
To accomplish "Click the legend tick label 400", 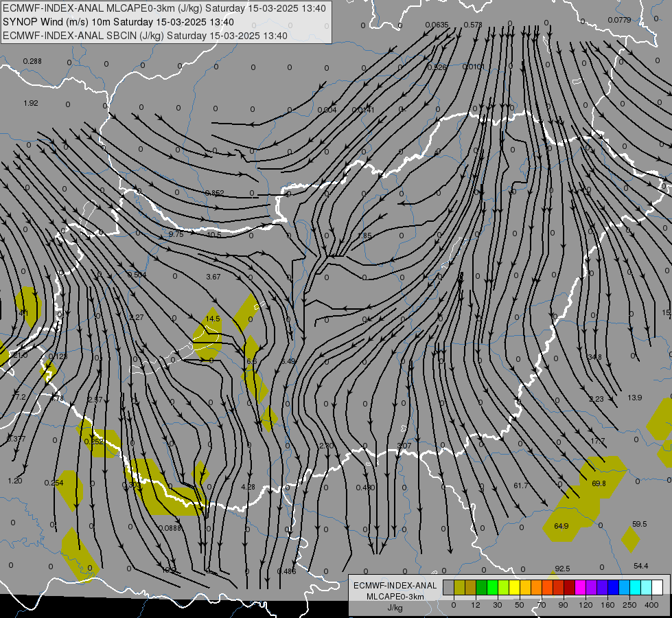I will click(x=651, y=605).
